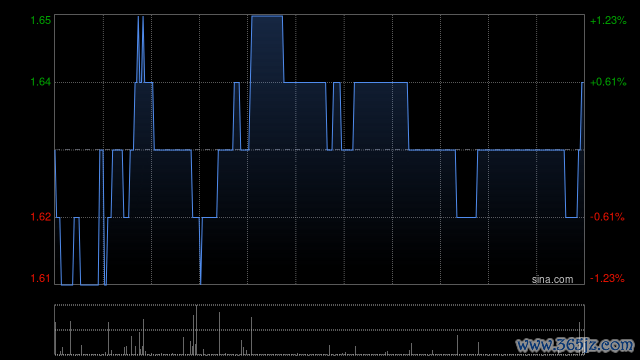Select the red 1.62 price label
Image resolution: width=640 pixels, height=360 pixels.
[41, 217]
